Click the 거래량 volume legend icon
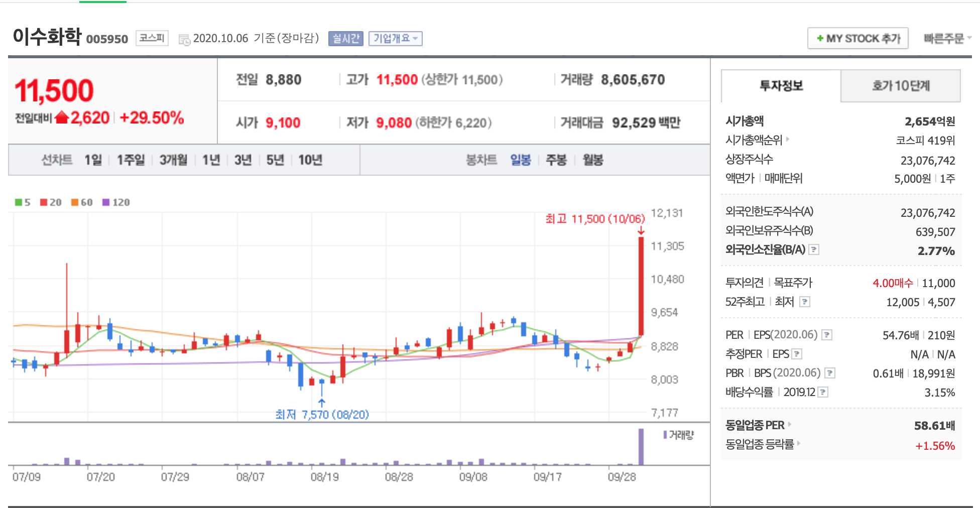The height and width of the screenshot is (508, 980). coord(665,435)
